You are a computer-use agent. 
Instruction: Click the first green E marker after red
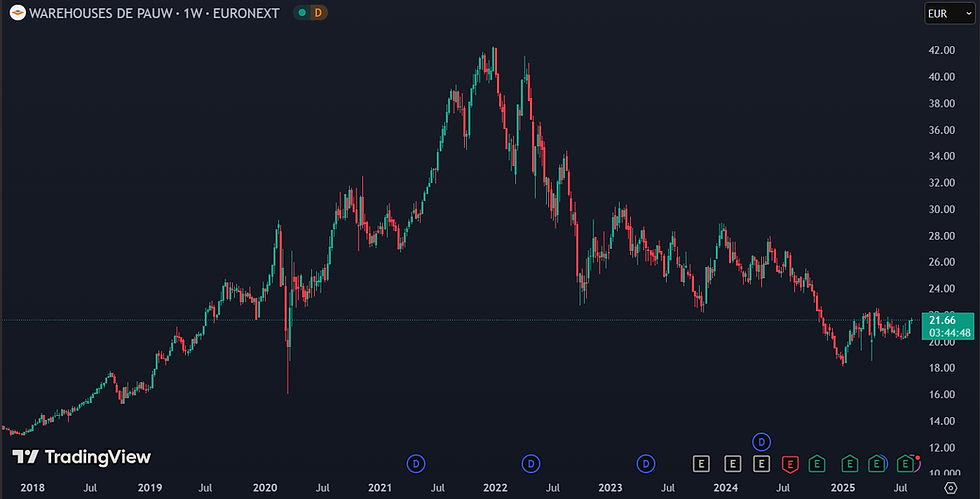pos(817,464)
